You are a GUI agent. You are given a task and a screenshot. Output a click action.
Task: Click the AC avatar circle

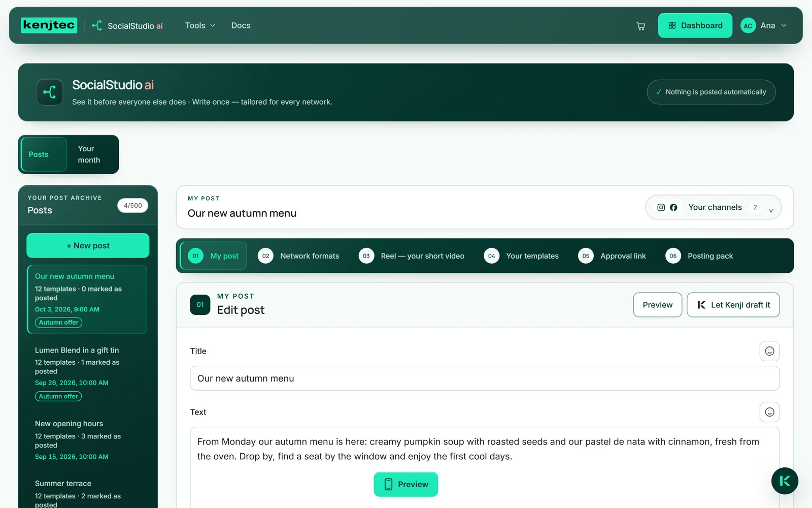[748, 26]
